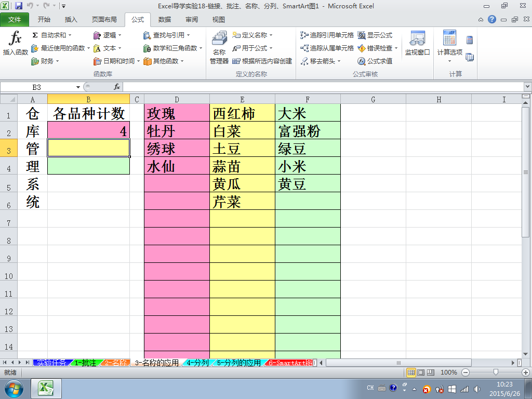Open the Windows Start button
This screenshot has width=532, height=399.
click(x=14, y=389)
